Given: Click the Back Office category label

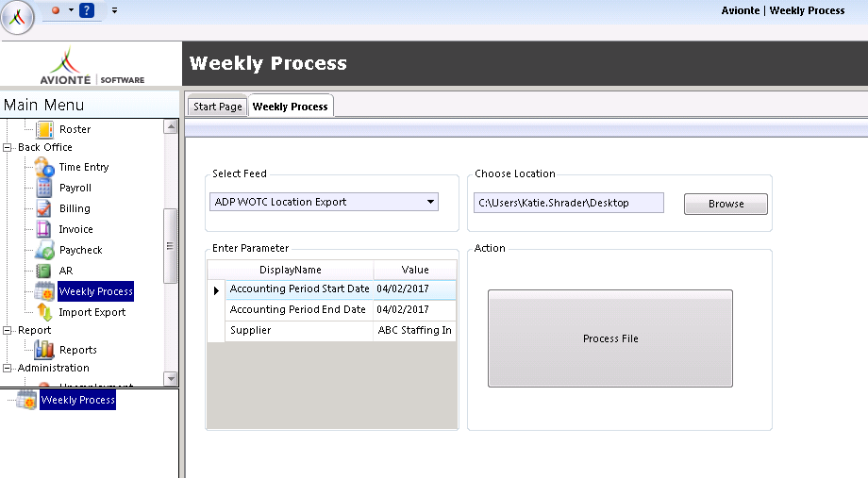Looking at the screenshot, I should [45, 147].
